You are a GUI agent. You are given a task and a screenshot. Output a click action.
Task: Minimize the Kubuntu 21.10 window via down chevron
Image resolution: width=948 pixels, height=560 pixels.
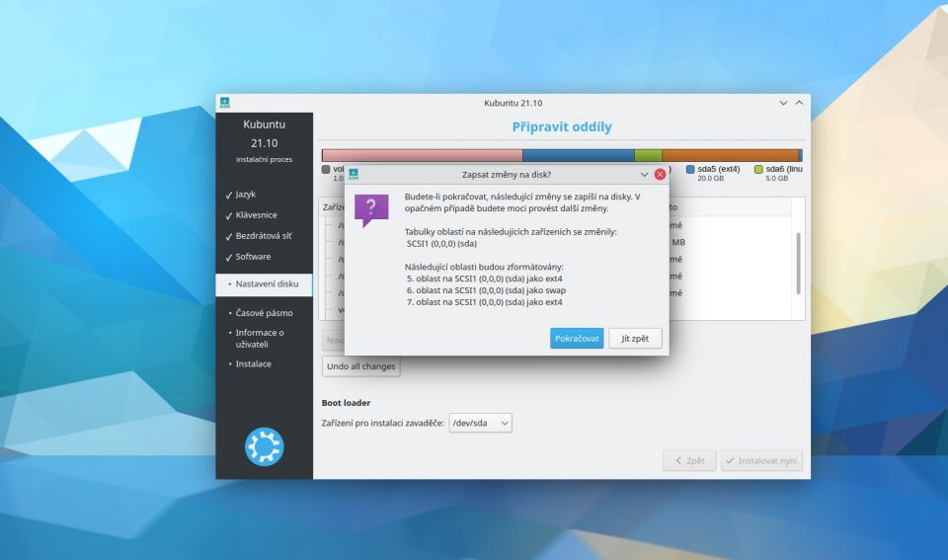[783, 103]
